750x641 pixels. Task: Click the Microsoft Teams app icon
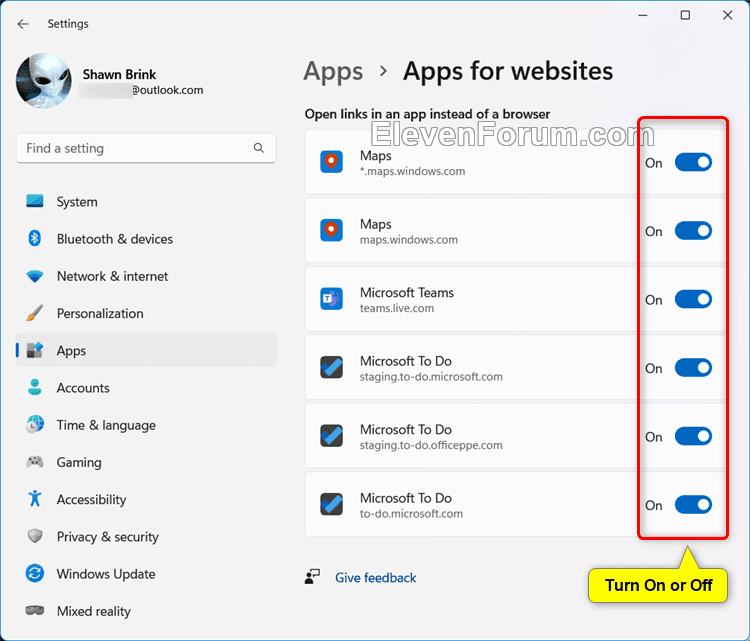point(331,299)
